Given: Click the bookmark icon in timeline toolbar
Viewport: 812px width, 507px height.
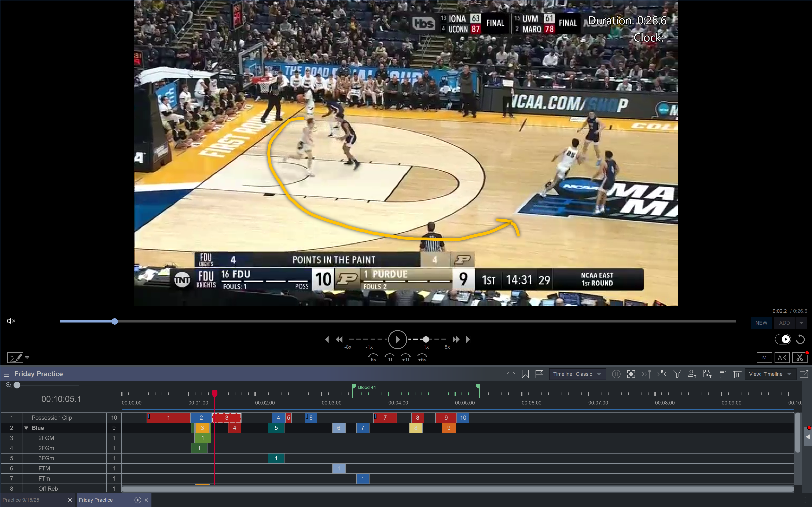Looking at the screenshot, I should 525,374.
